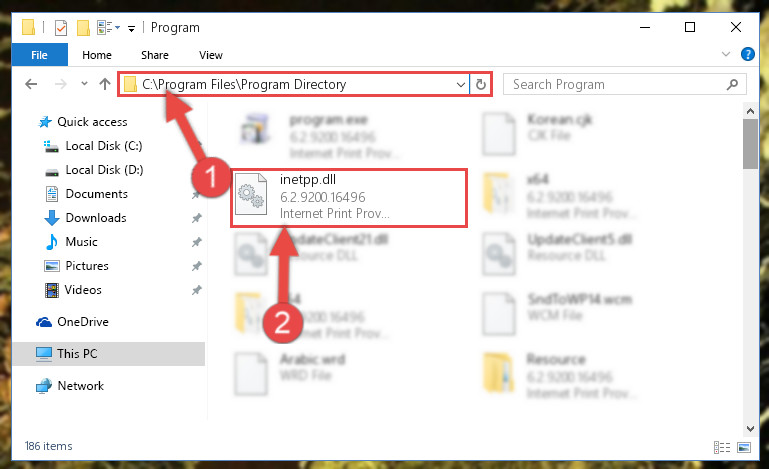769x469 pixels.
Task: Select This PC in navigation pane
Action: coord(108,354)
